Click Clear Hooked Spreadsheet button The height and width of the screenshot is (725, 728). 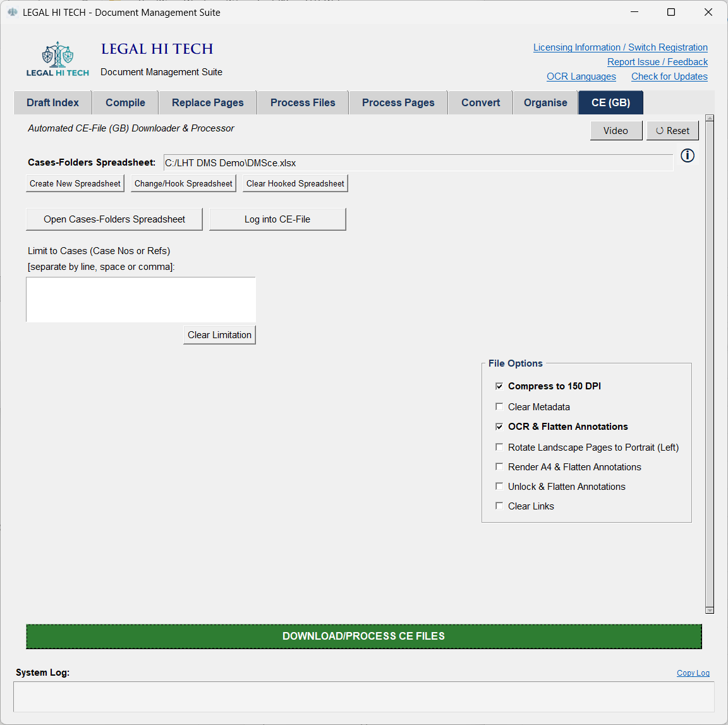coord(295,183)
